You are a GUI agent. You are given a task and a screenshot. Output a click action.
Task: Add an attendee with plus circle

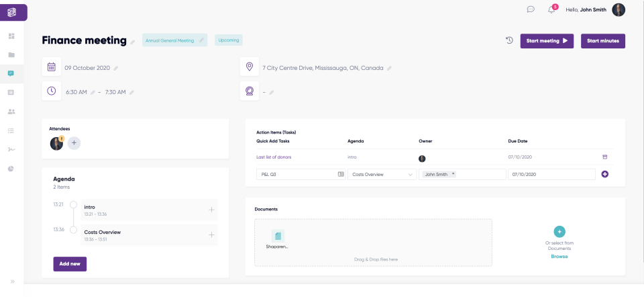[74, 143]
